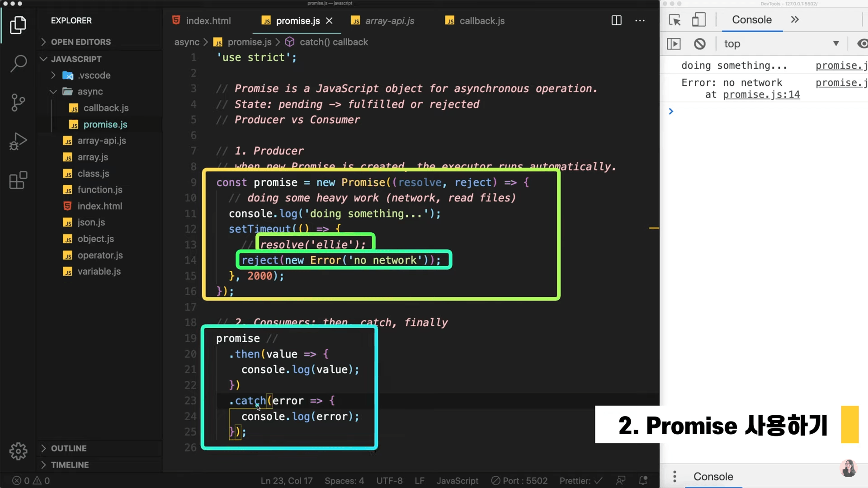Open the Search view in activity bar
868x488 pixels.
18,63
